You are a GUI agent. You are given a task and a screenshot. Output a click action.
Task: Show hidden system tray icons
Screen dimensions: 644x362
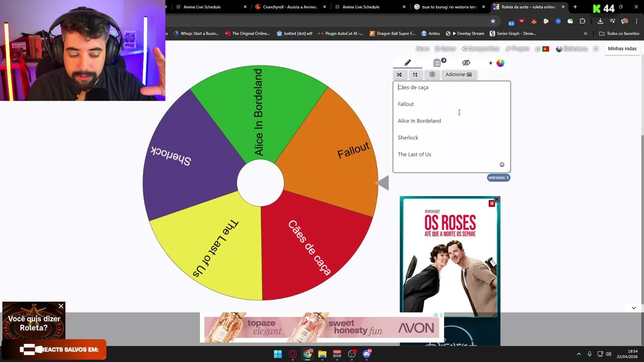579,354
